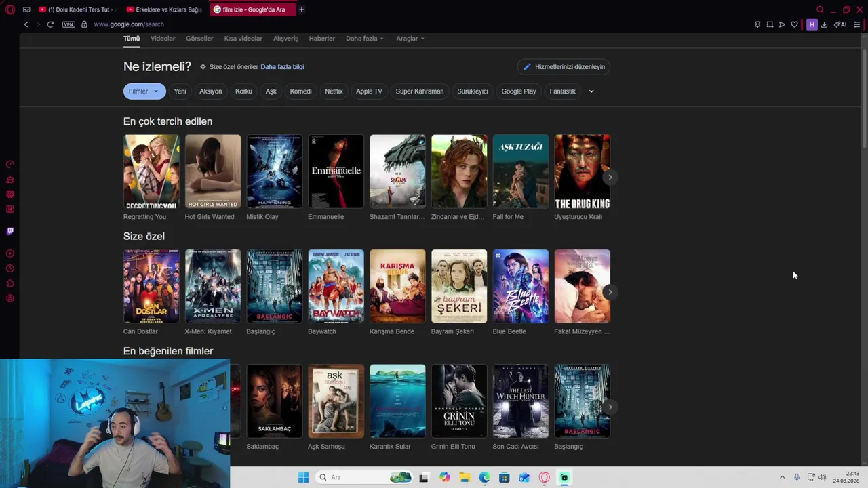Image resolution: width=868 pixels, height=488 pixels.
Task: Show next 'En çok tercih edilen' movies arrow
Action: click(610, 178)
